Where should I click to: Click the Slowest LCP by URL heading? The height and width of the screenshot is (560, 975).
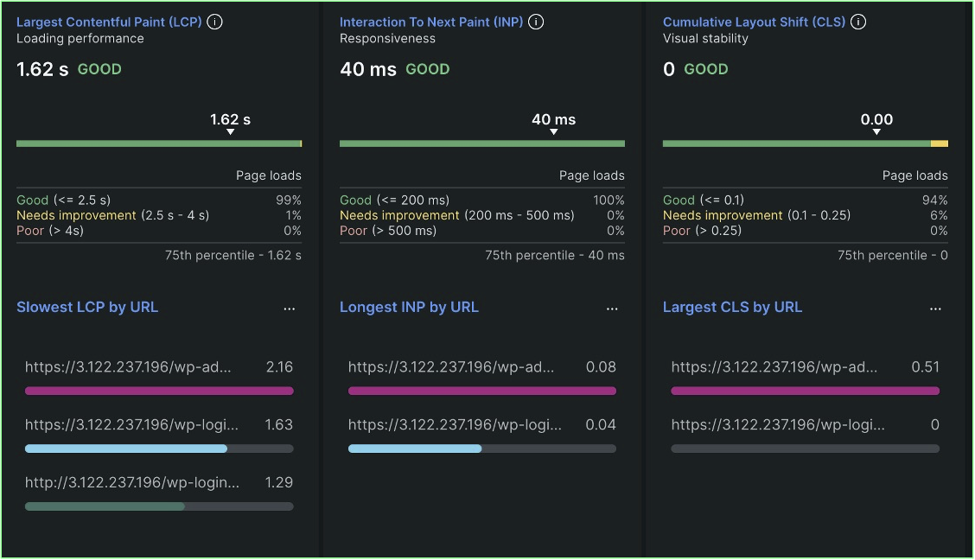(87, 307)
